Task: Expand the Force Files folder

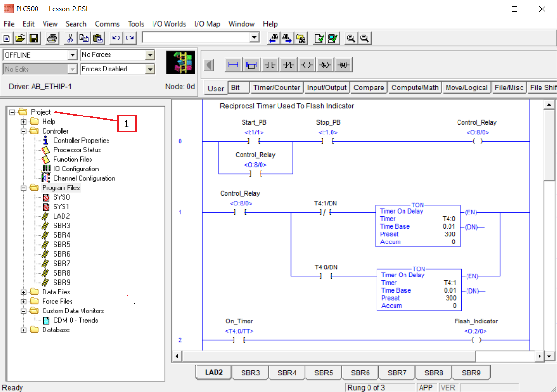Action: [x=24, y=302]
